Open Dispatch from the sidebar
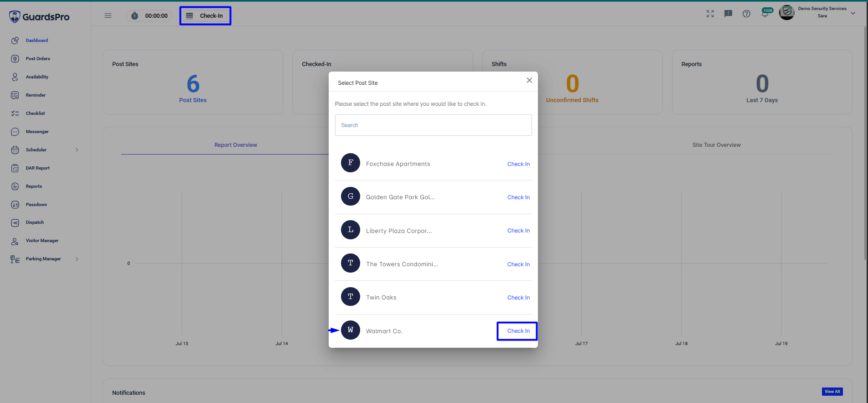 [x=35, y=222]
